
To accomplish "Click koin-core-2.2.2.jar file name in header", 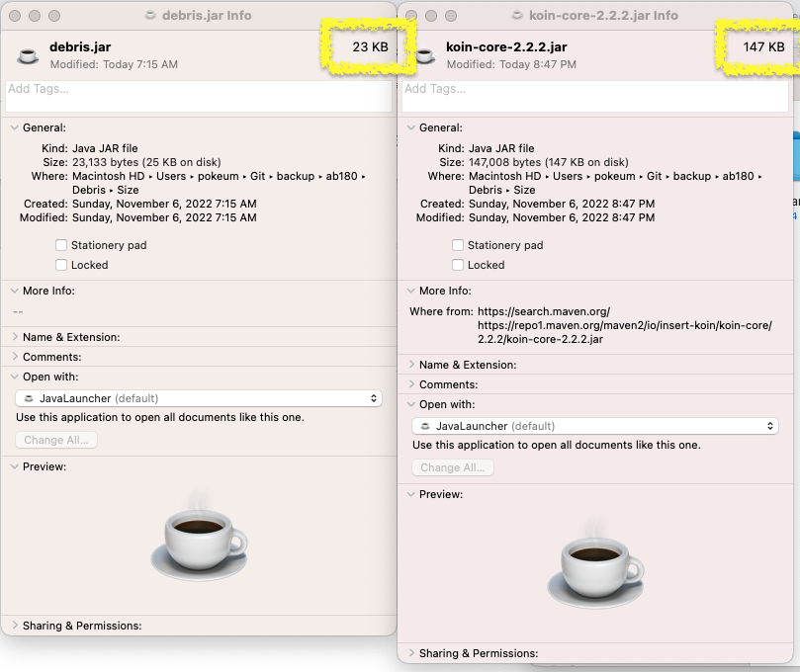I will pyautogui.click(x=506, y=46).
